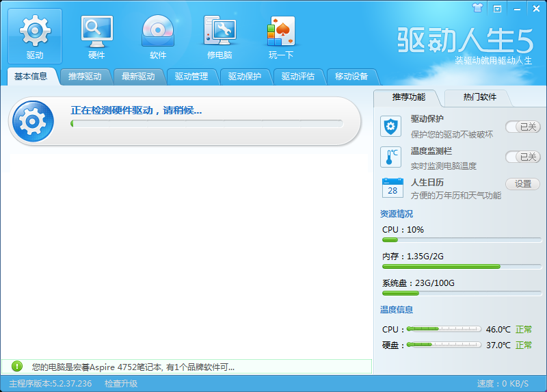Click the 内存：1.35G/2G label
The image size is (547, 392).
(x=413, y=257)
